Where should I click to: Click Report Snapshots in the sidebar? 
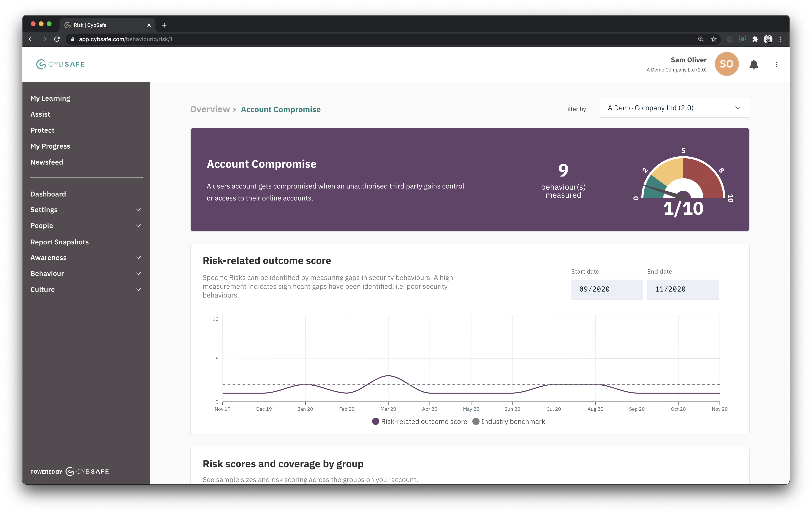point(59,242)
